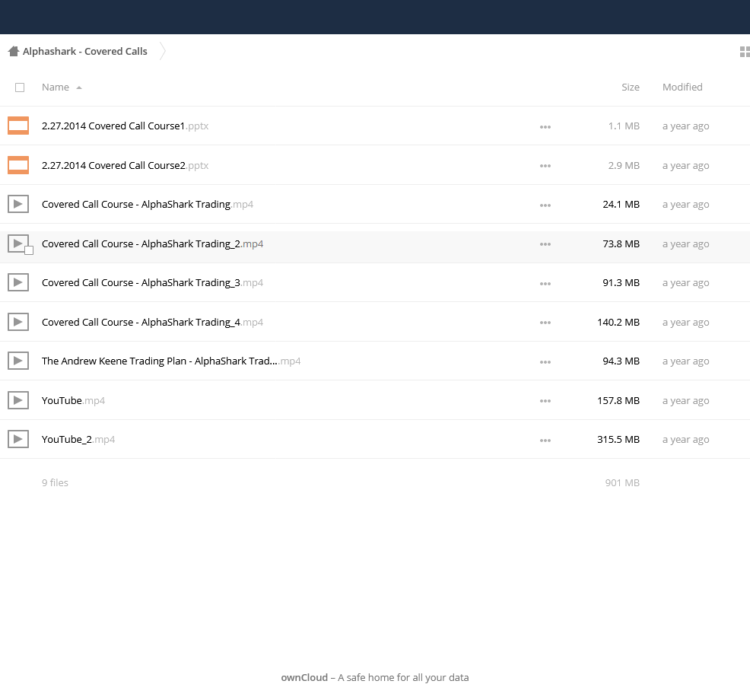Image resolution: width=750 pixels, height=700 pixels.
Task: Click video icon of AlphaShark Trading_4.mp4
Action: 18,322
